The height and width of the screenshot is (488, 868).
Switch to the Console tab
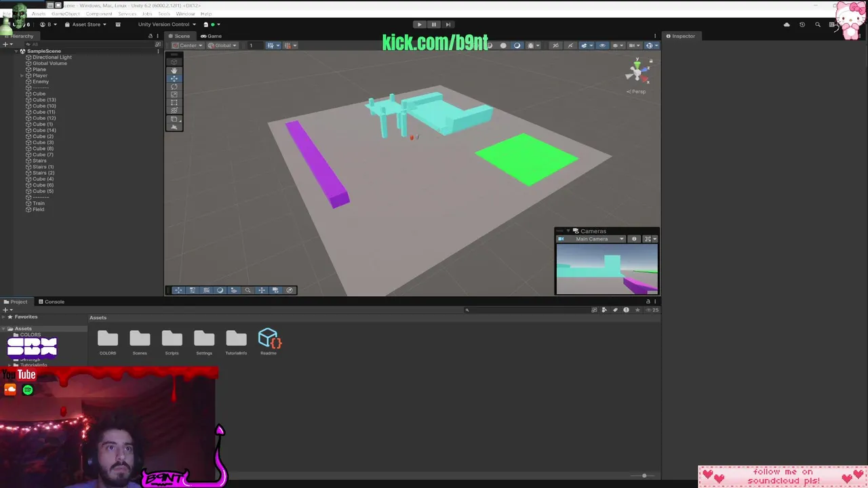[52, 302]
